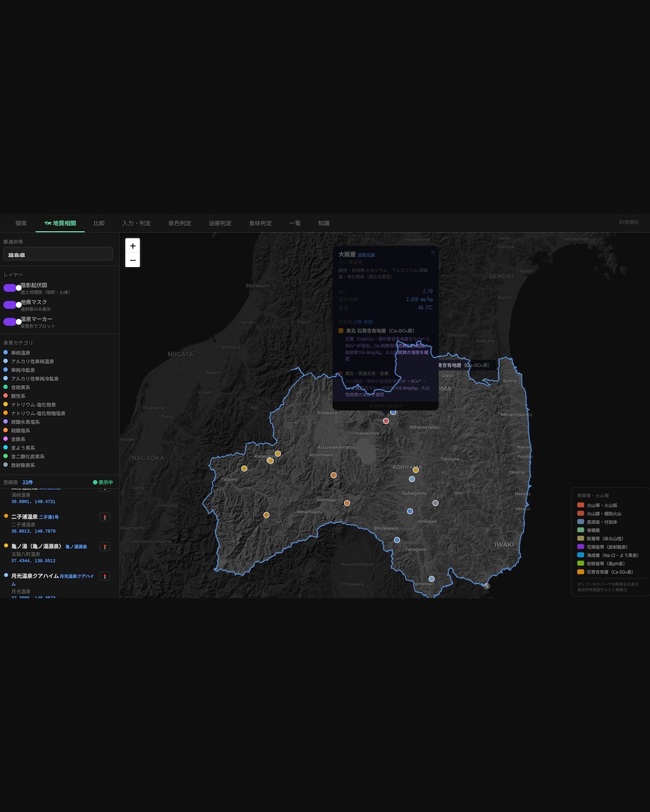
Task: Select the red hot spring marker near Inawashiro
Action: (386, 421)
